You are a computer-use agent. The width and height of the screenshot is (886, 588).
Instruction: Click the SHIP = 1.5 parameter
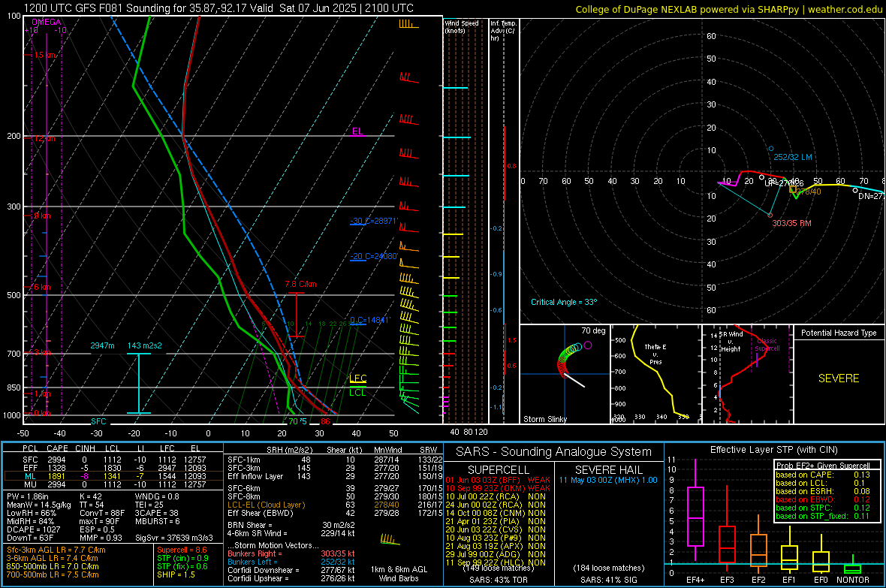(176, 574)
